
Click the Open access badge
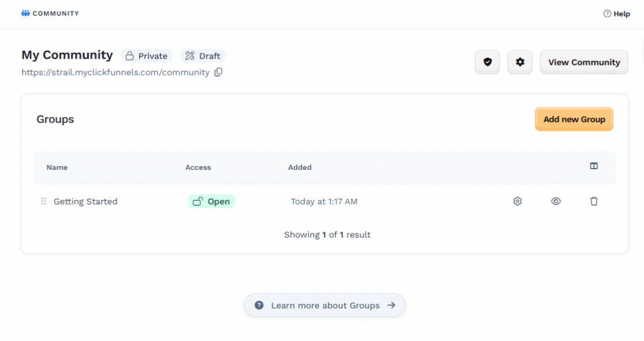pos(211,201)
